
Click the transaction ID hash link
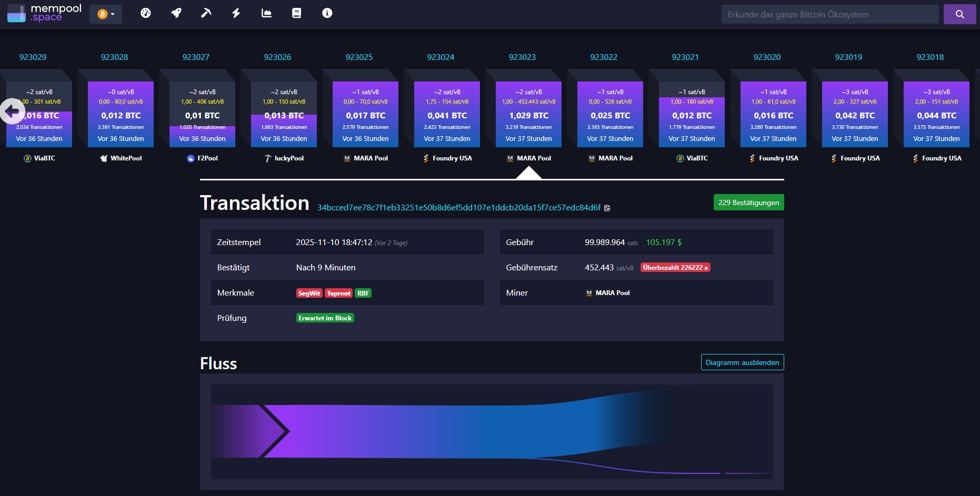tap(458, 208)
